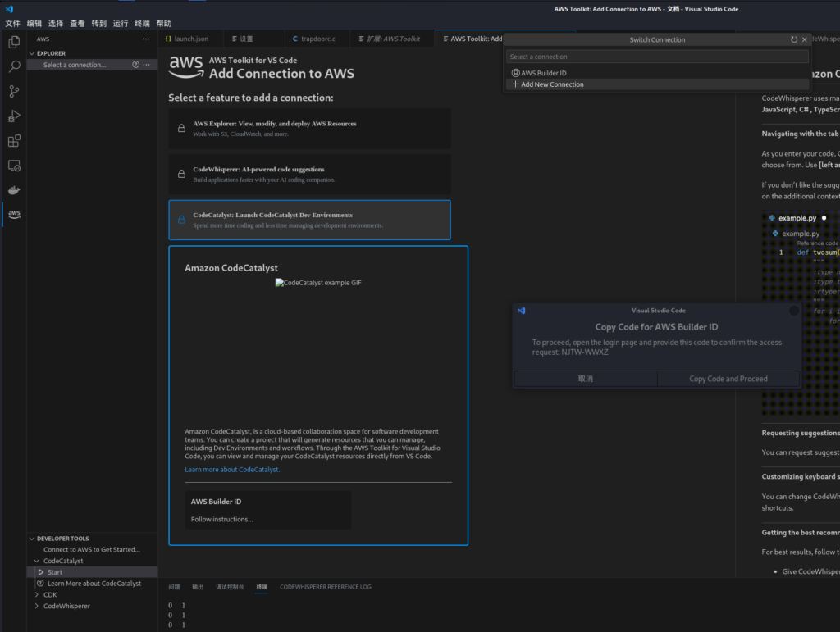Expand the CodeWhisperer tree node

click(36, 606)
